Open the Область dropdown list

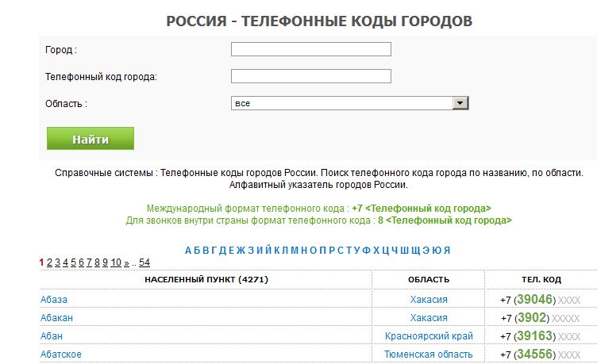click(x=349, y=103)
